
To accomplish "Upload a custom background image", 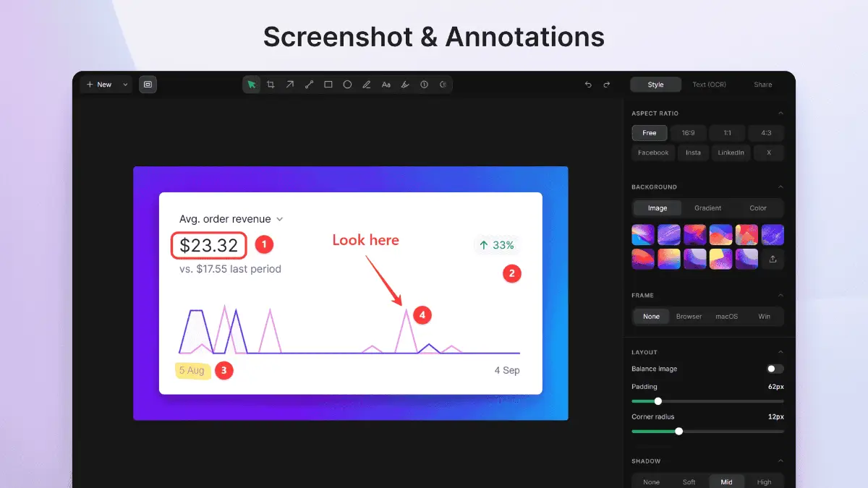I will 773,259.
